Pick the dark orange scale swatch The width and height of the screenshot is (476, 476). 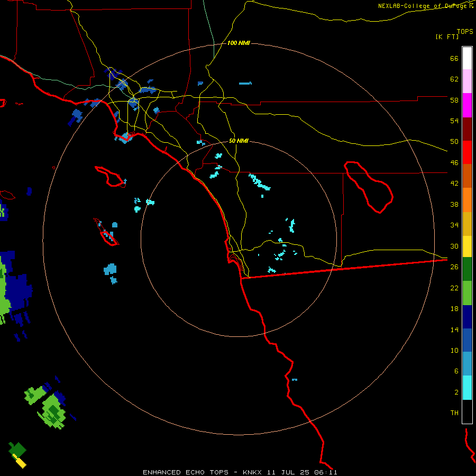(x=467, y=176)
